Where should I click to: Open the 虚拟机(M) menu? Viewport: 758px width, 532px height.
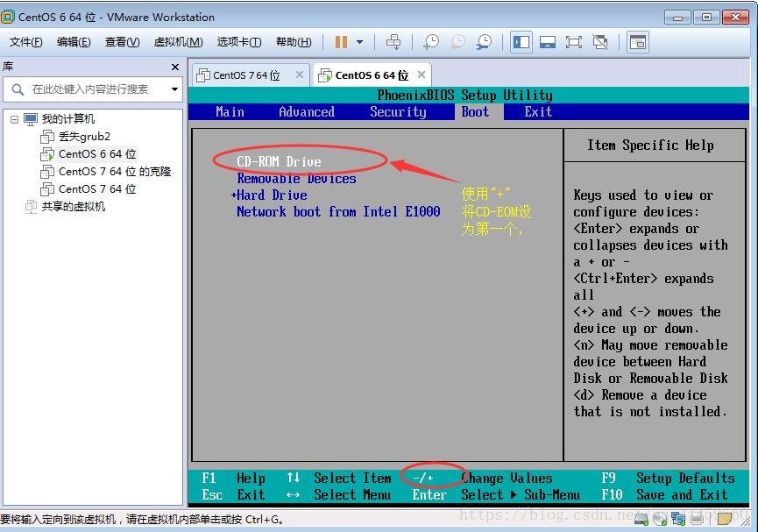[179, 42]
